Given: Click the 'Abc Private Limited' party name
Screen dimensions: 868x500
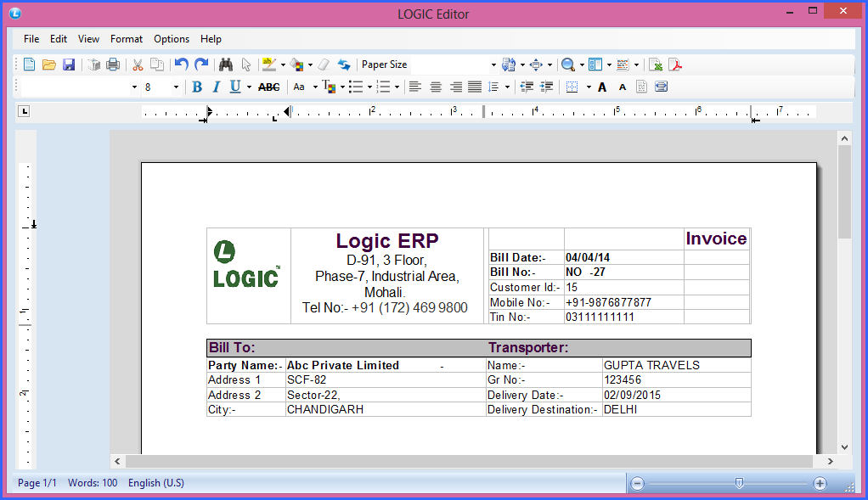Looking at the screenshot, I should coord(342,365).
